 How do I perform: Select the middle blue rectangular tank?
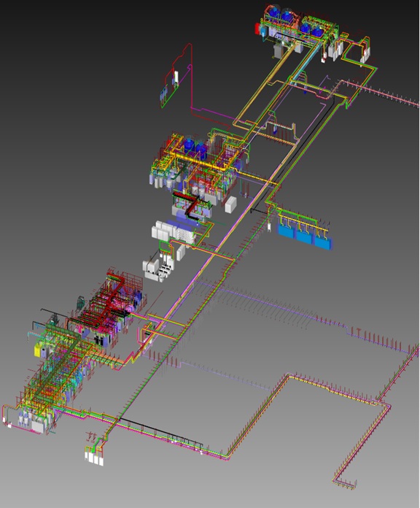click(x=304, y=236)
